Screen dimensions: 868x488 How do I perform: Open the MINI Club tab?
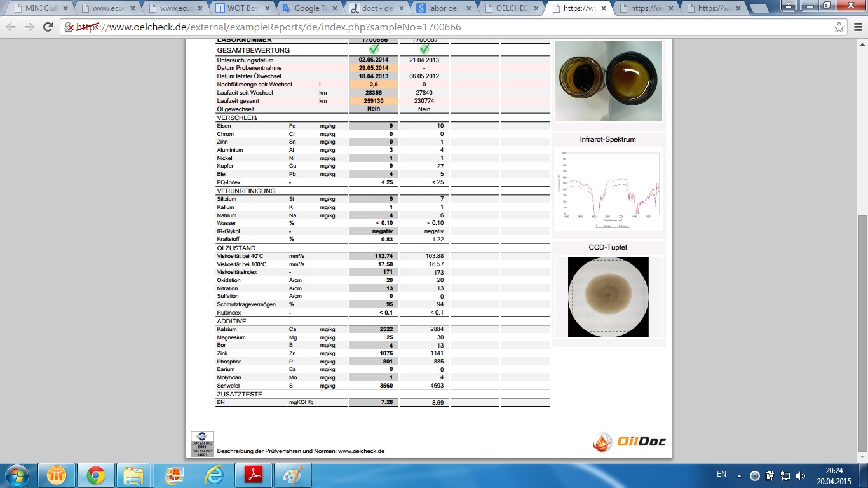[38, 9]
